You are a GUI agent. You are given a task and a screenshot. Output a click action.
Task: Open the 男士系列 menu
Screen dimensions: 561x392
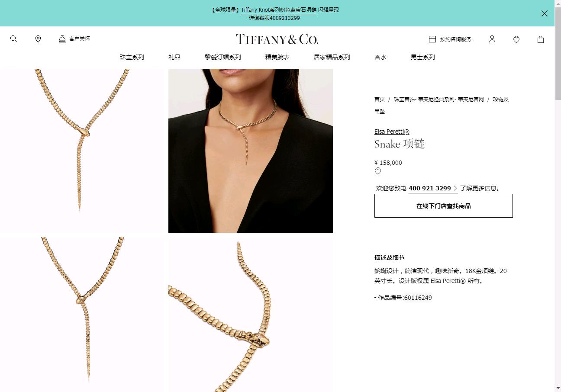pyautogui.click(x=423, y=57)
